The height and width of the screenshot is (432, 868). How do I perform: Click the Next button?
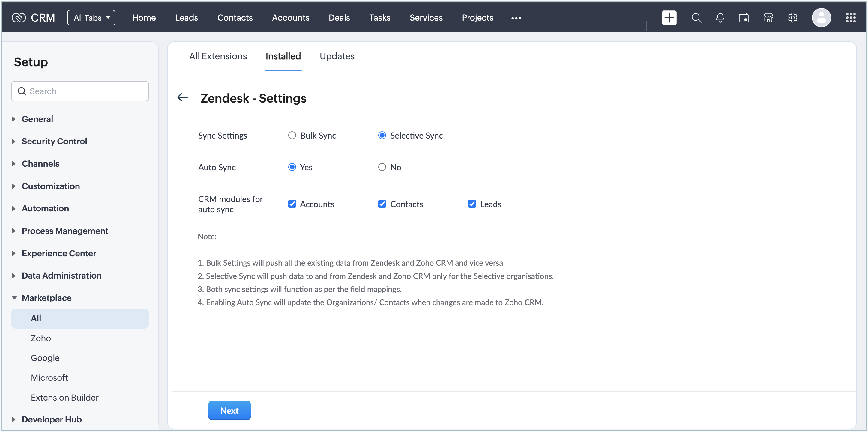point(229,410)
